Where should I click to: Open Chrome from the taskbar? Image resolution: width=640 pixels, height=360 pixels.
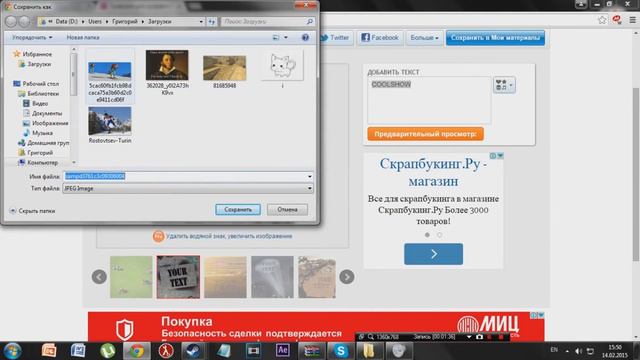coord(136,351)
